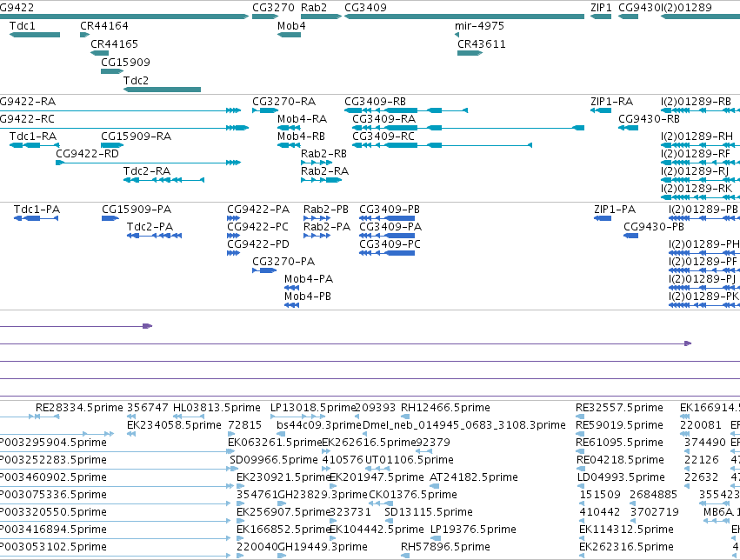Screen dimensions: 740x560
Task: Open the LD04993.5prime EST label
Action: (621, 477)
